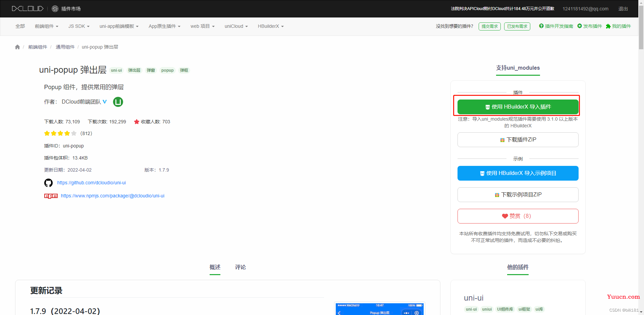
Task: Click the 已发布需求 button
Action: tap(517, 26)
